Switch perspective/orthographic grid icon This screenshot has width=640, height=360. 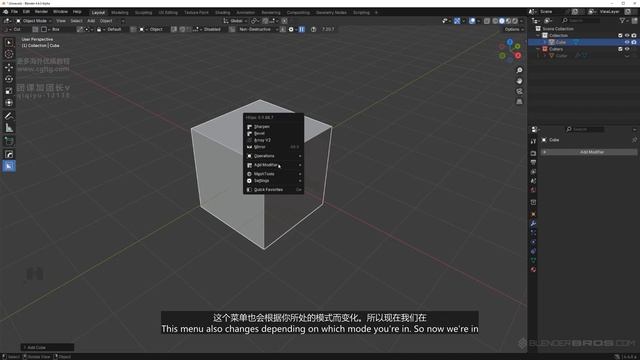click(x=519, y=101)
